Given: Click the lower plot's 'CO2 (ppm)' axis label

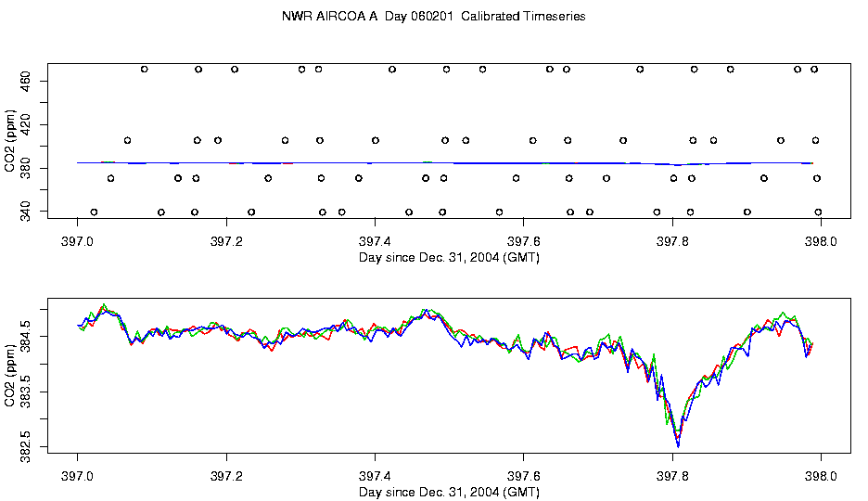Looking at the screenshot, I should pyautogui.click(x=9, y=376).
